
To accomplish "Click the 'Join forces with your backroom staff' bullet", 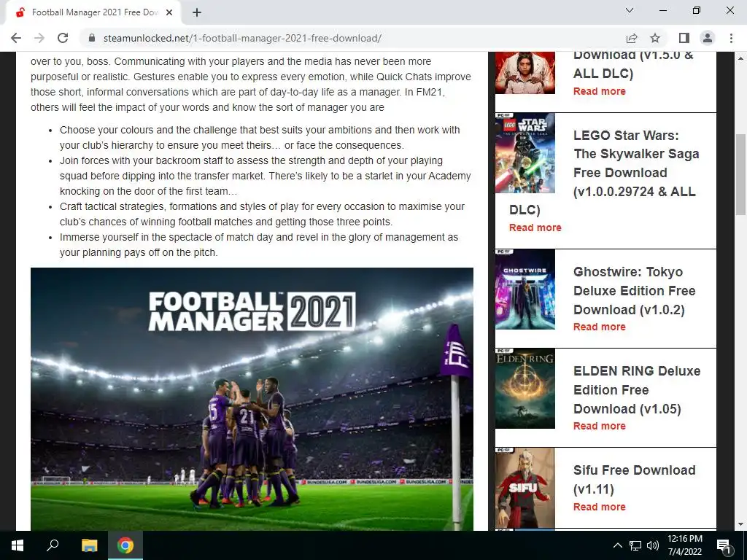I will point(266,176).
